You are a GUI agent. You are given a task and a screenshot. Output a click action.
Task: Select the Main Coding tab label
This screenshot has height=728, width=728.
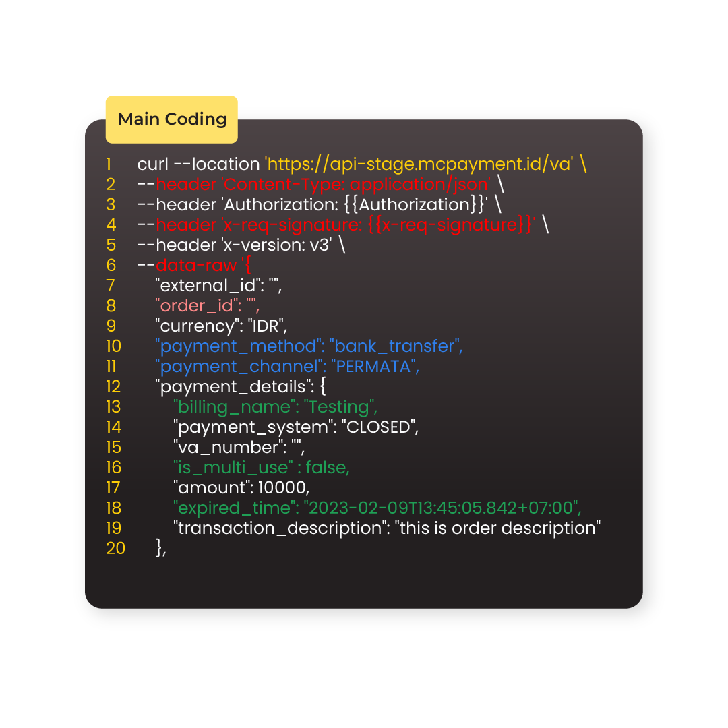tap(173, 119)
